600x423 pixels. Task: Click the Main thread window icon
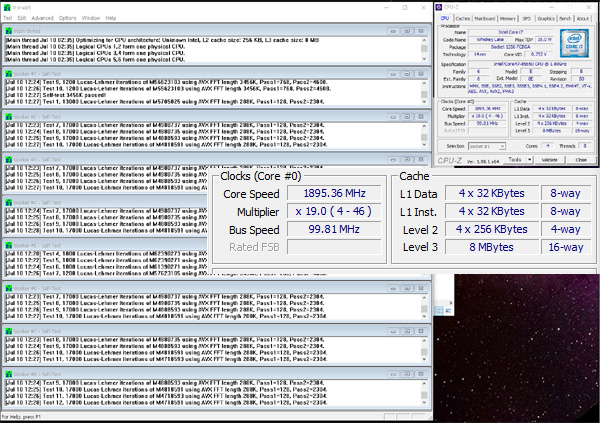[x=9, y=31]
